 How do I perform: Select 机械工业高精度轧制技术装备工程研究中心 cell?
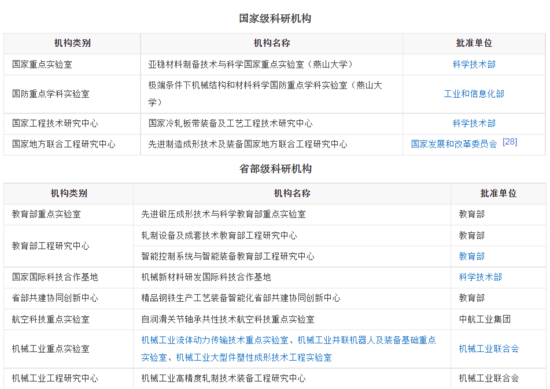pyautogui.click(x=292, y=378)
